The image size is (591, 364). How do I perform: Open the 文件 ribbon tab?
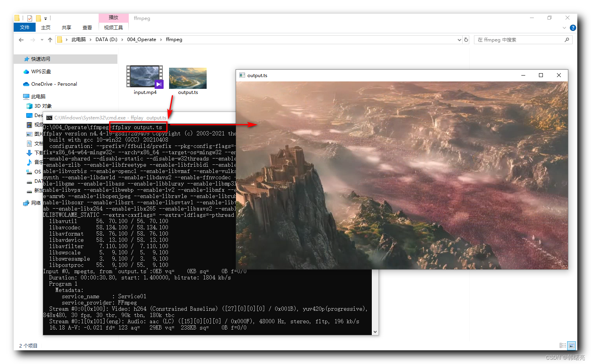24,27
